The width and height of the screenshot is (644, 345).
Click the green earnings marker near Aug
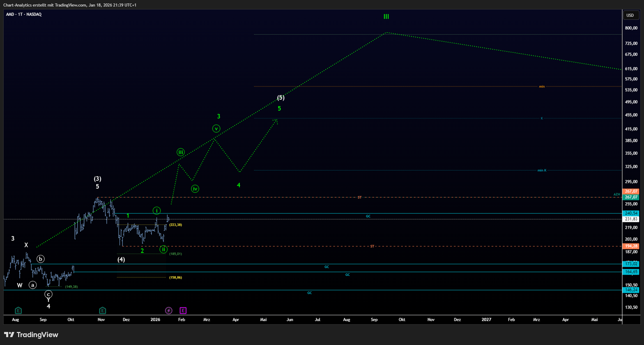(18, 310)
